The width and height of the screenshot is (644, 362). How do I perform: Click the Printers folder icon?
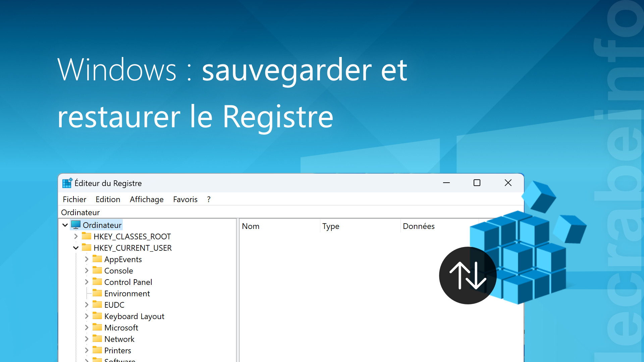click(97, 350)
